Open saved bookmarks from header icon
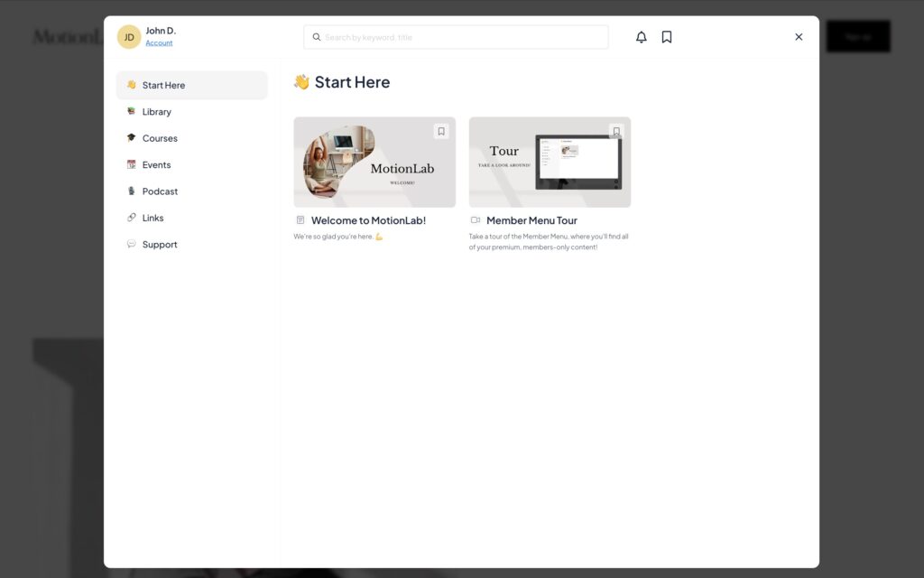The width and height of the screenshot is (924, 578). click(x=667, y=37)
